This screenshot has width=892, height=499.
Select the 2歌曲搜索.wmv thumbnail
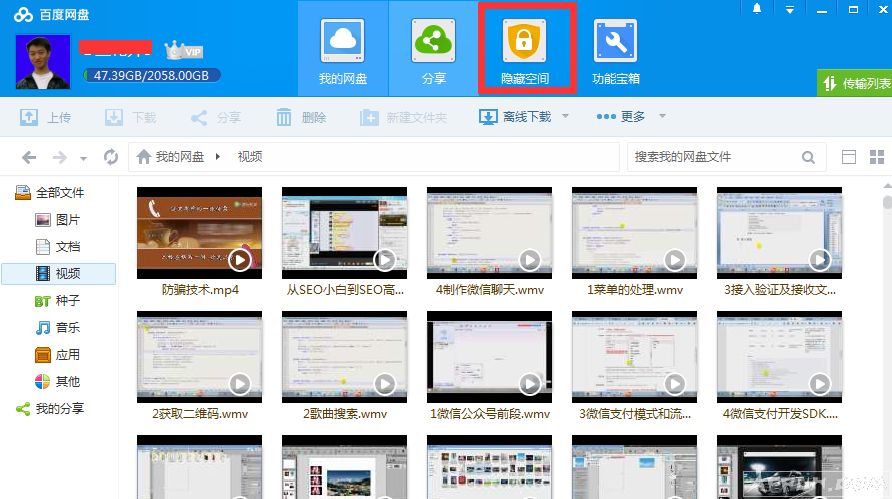pos(345,357)
